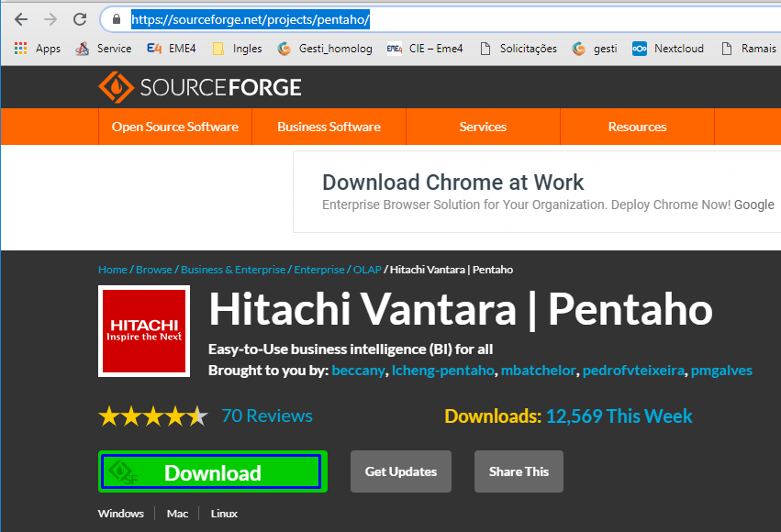
Task: Click the CIE – Eme4 bookmark favicon
Action: pyautogui.click(x=395, y=49)
